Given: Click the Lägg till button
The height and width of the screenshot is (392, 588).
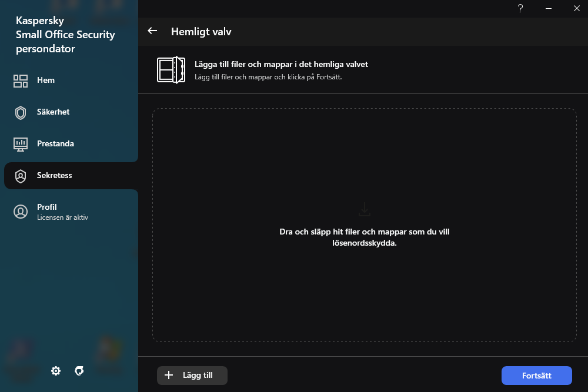Looking at the screenshot, I should click(192, 375).
